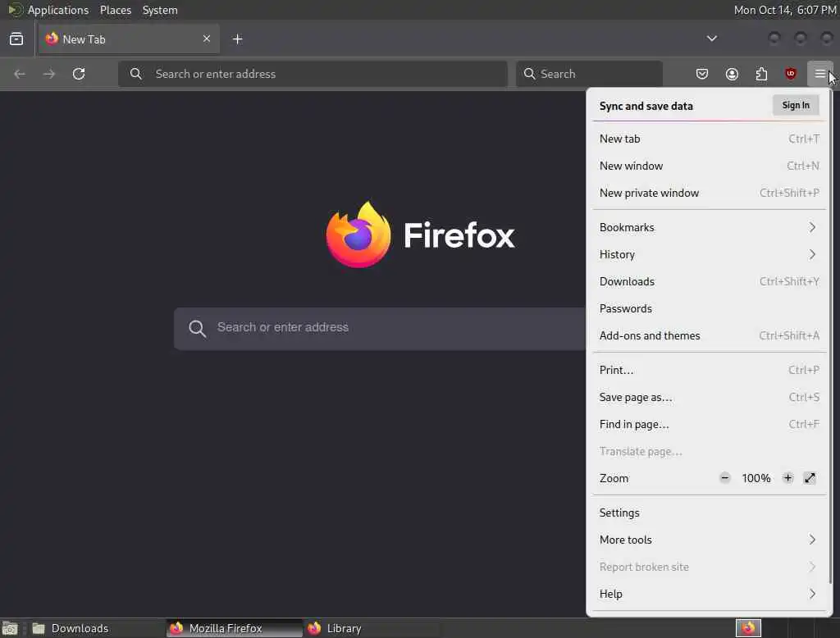Image resolution: width=840 pixels, height=638 pixels.
Task: Click magnifier icon in toolbar Search box
Action: coord(529,74)
